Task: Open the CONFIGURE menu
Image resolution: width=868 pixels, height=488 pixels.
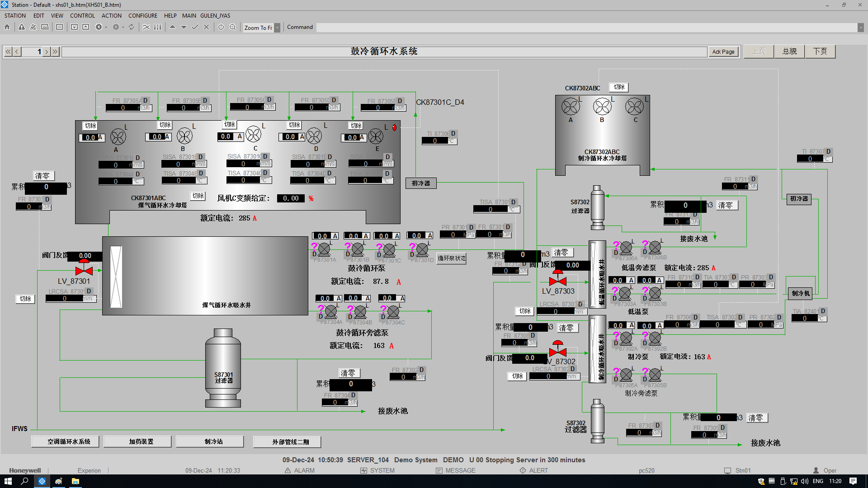Action: pyautogui.click(x=143, y=15)
